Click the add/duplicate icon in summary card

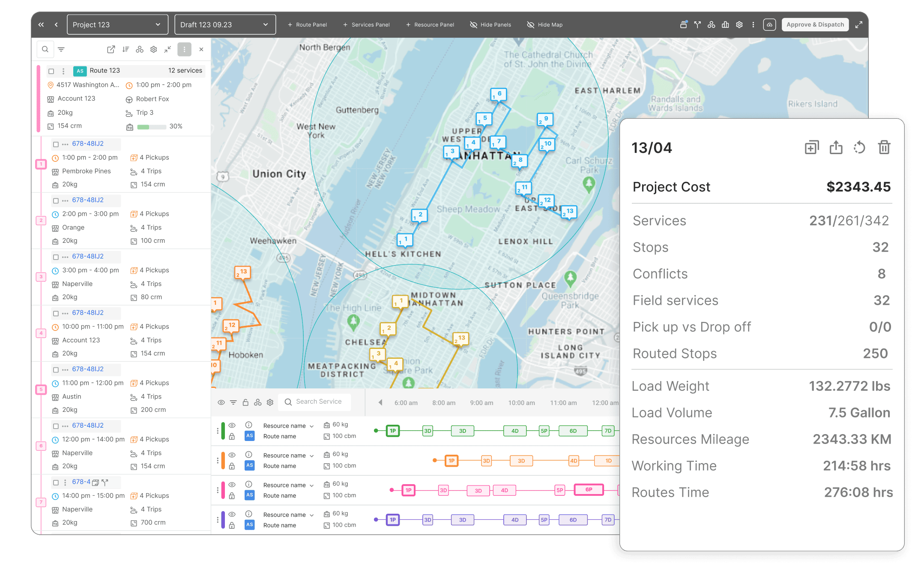point(812,148)
